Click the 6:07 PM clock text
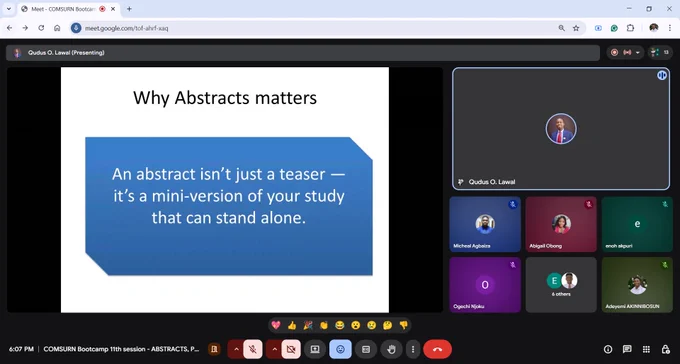Viewport: 680px width, 364px height. click(x=21, y=349)
